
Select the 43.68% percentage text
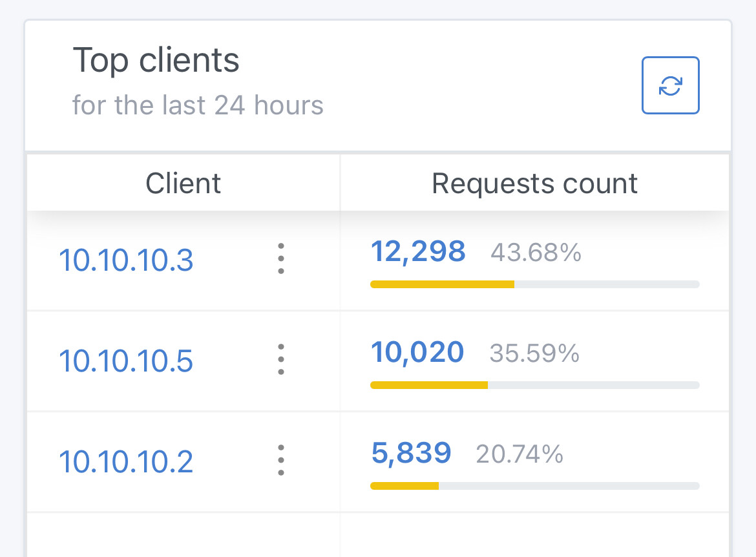536,253
